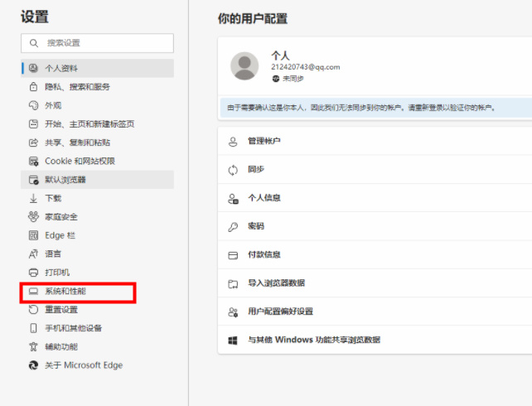Screen dimensions: 532x406
Task: Click the profile avatar picture
Action: pos(244,65)
